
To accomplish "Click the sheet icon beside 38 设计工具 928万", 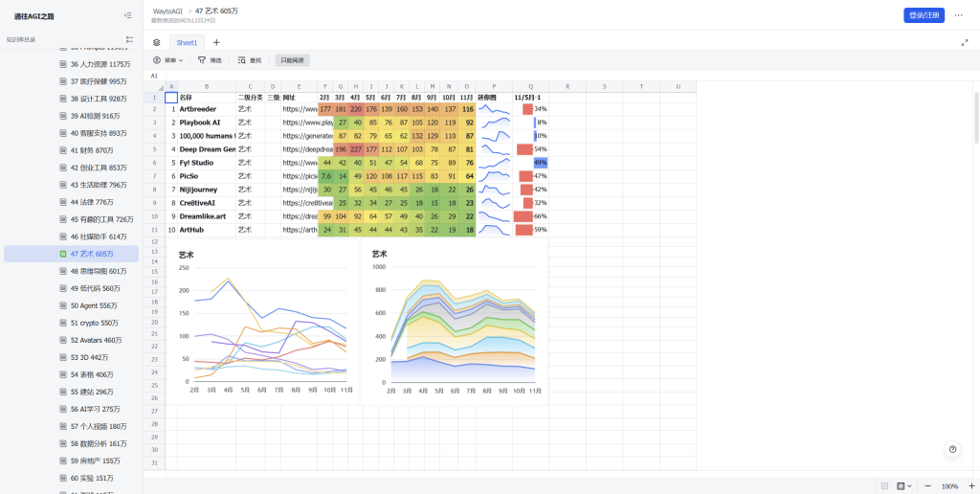I will point(62,99).
